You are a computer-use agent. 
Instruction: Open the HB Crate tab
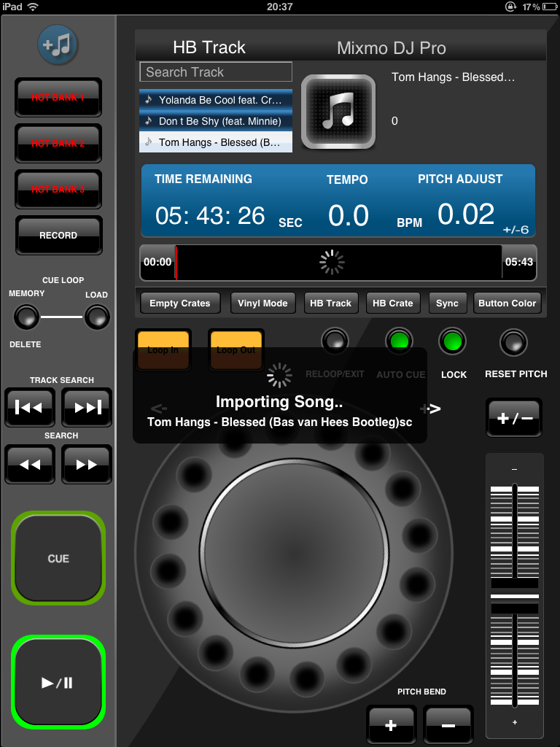tap(392, 303)
